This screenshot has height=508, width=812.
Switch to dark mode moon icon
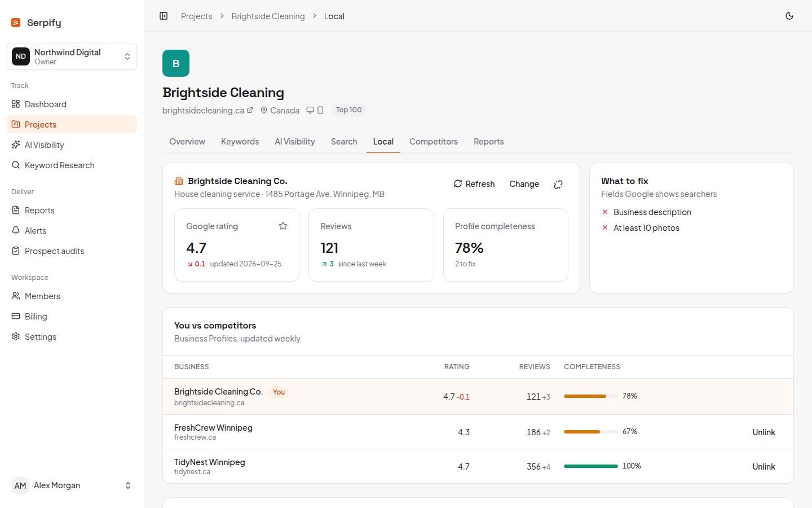(x=789, y=16)
